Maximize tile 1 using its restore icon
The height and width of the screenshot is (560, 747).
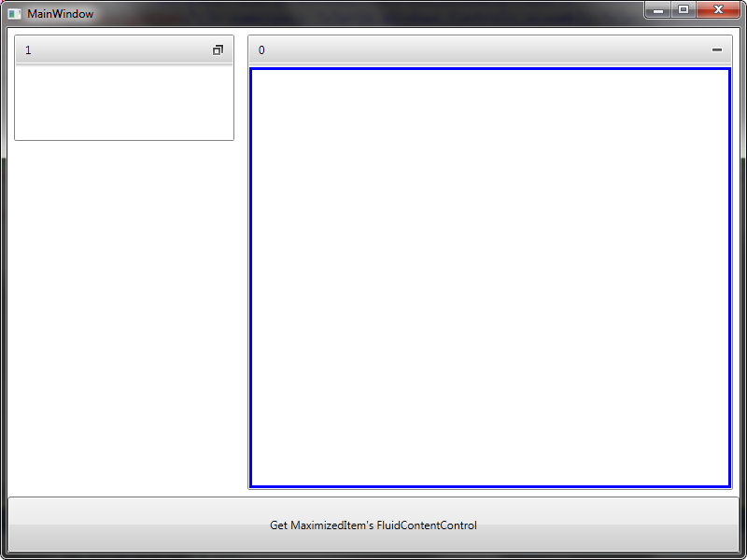click(218, 50)
